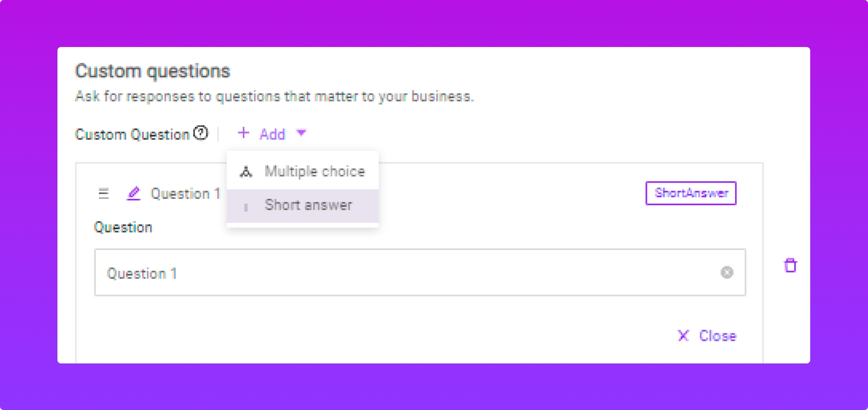Expand the Add dropdown arrow
The image size is (868, 410).
301,133
